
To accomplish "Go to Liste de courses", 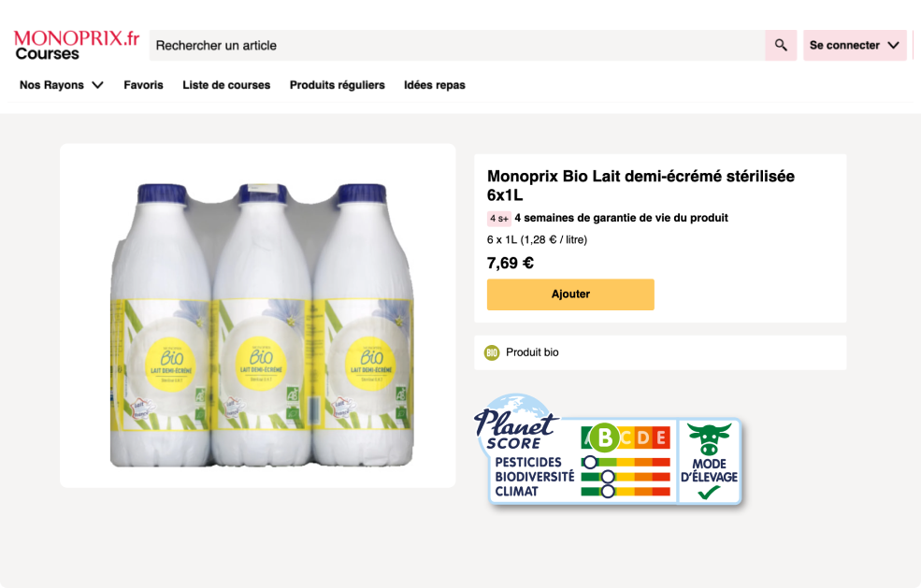I will (226, 85).
